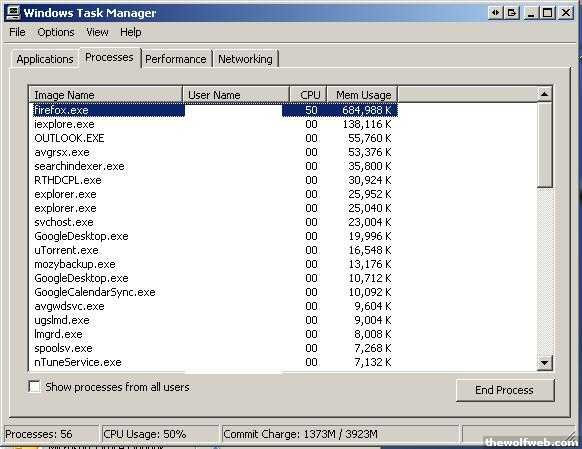The image size is (582, 449).
Task: Sort by the Image Name column header
Action: click(x=105, y=95)
